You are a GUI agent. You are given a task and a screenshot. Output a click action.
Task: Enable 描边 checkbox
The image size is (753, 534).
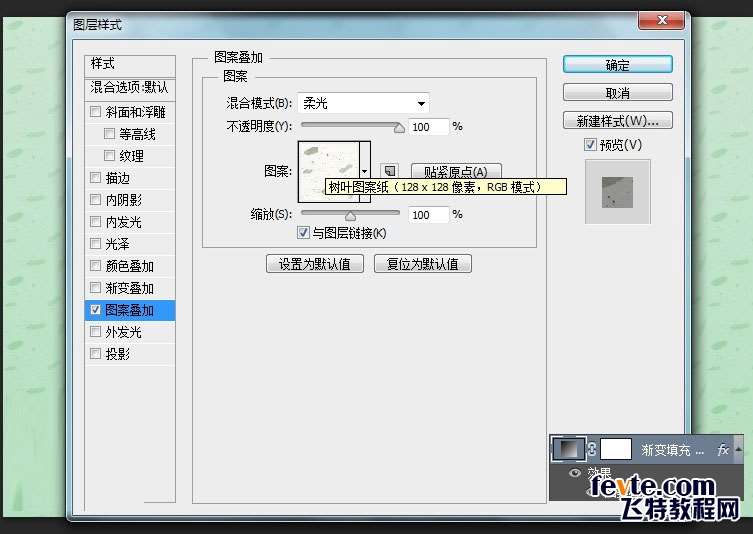pyautogui.click(x=96, y=178)
